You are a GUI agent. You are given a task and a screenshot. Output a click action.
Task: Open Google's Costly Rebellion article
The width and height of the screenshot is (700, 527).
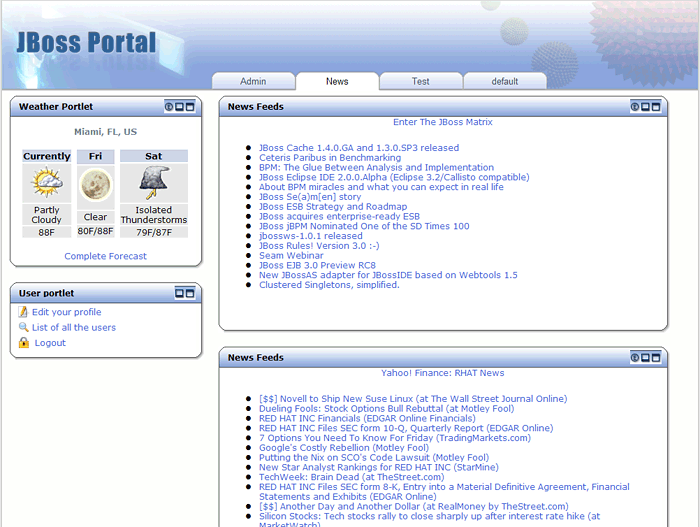pyautogui.click(x=344, y=448)
